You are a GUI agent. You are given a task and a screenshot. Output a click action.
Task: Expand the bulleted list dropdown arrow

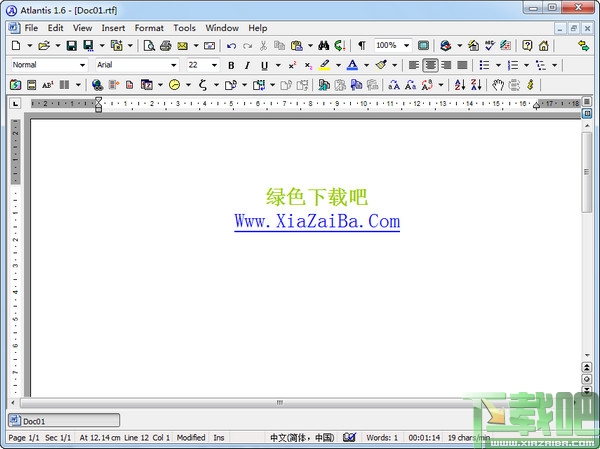pyautogui.click(x=498, y=65)
